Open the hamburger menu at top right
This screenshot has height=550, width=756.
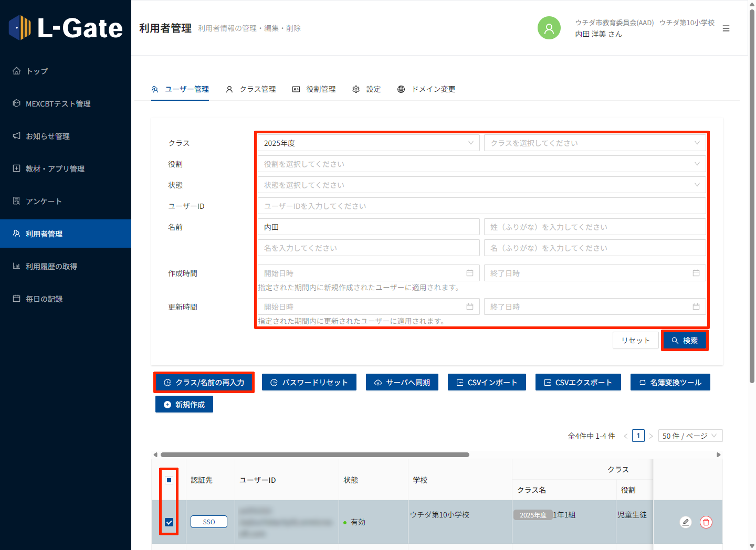coord(726,28)
